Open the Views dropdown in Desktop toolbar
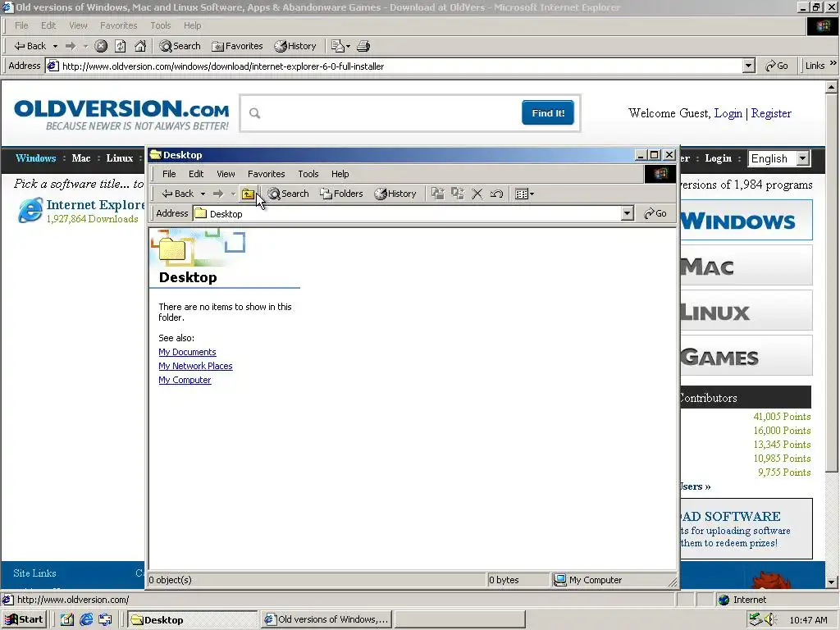 coord(524,194)
